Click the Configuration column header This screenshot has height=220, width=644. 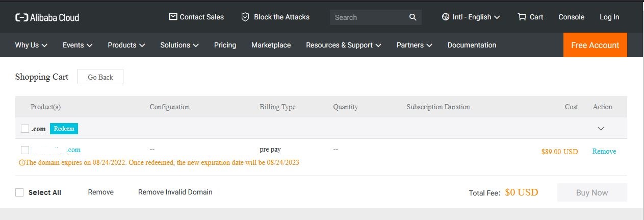point(170,107)
